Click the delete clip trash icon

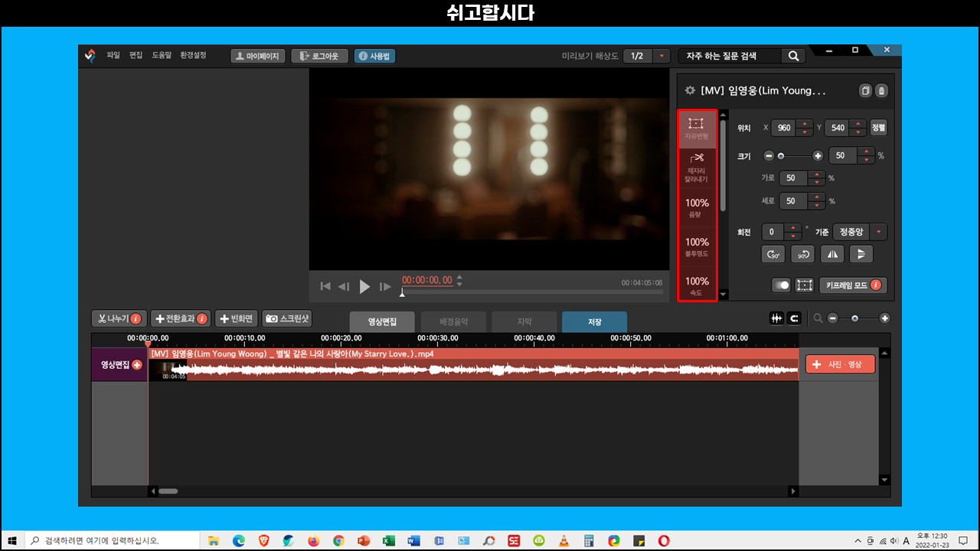pyautogui.click(x=881, y=90)
